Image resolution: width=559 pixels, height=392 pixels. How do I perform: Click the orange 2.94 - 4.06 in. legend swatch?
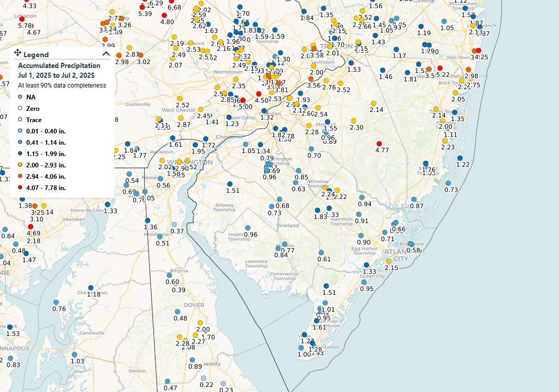click(x=20, y=176)
